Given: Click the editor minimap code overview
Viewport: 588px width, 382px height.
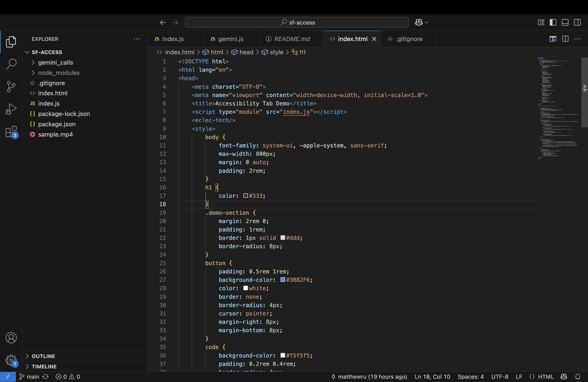Looking at the screenshot, I should point(558,108).
